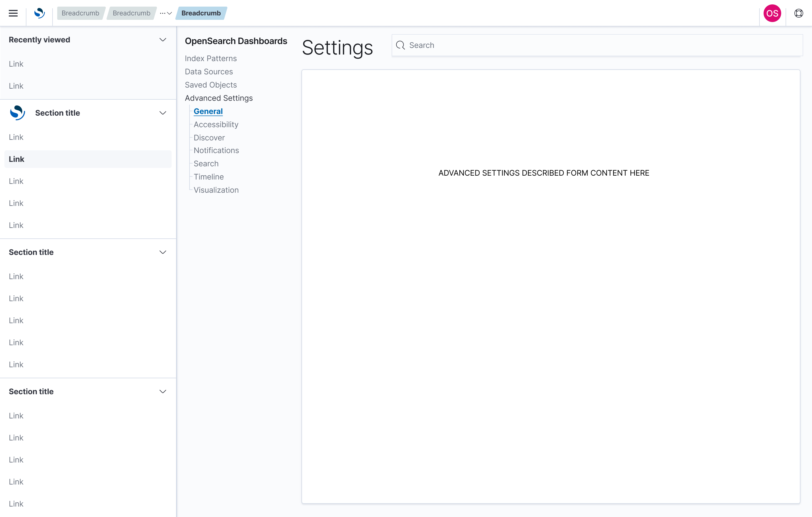Collapse the Recently viewed section
Viewport: 812px width, 517px height.
[163, 39]
